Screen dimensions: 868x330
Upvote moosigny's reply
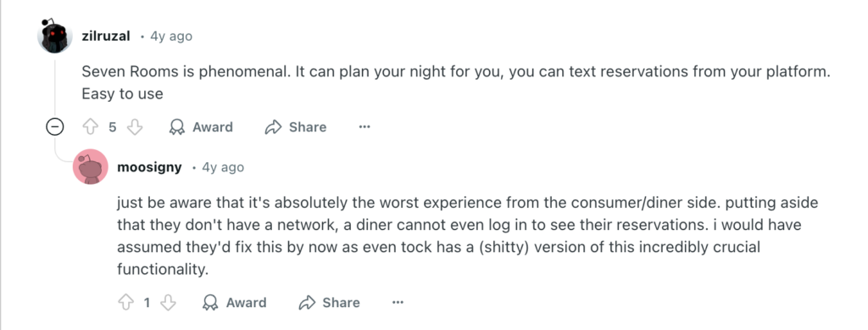click(125, 302)
